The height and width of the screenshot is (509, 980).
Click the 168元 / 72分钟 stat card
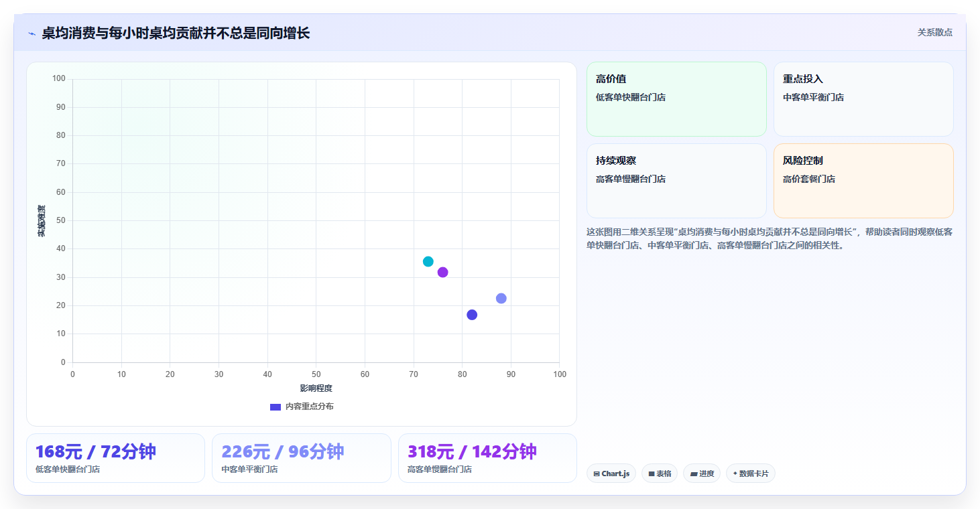point(115,458)
